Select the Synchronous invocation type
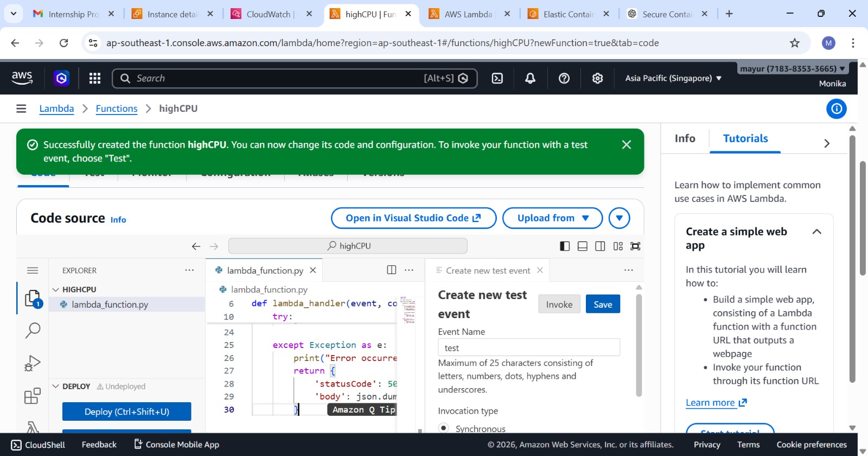Screen dimensions: 868x456 tap(444, 428)
